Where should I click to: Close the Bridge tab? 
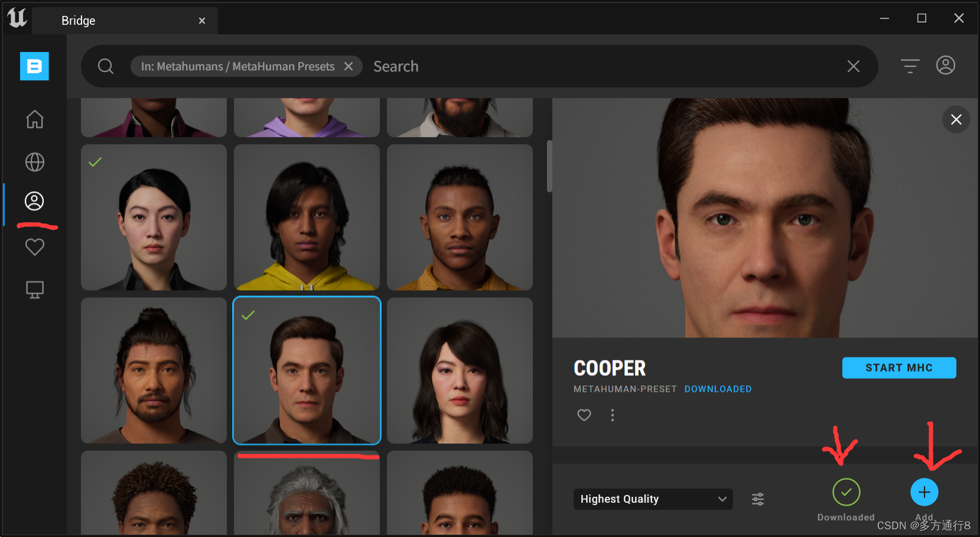(202, 21)
